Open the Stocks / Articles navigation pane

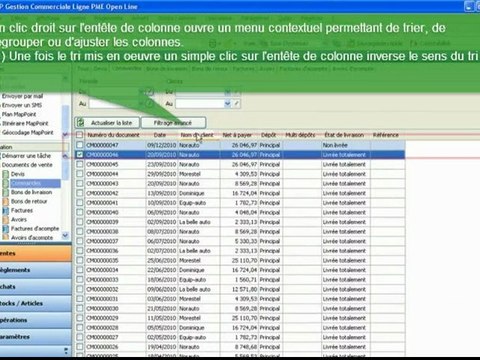[35, 303]
